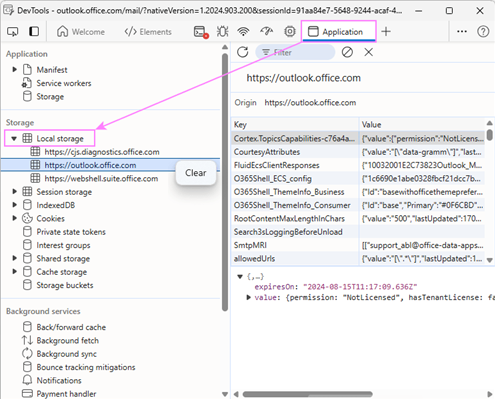
Task: Switch to the Welcome tab
Action: 81,32
